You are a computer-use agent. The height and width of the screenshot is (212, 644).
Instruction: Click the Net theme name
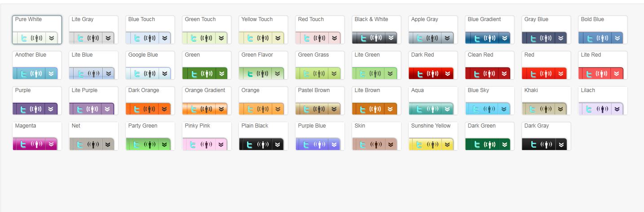(x=76, y=126)
